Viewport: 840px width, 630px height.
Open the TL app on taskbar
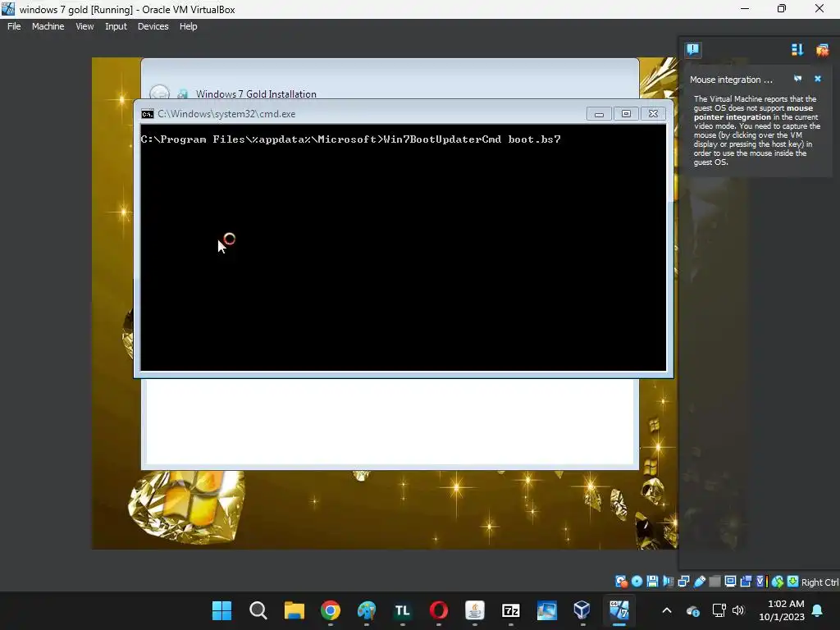click(x=402, y=610)
